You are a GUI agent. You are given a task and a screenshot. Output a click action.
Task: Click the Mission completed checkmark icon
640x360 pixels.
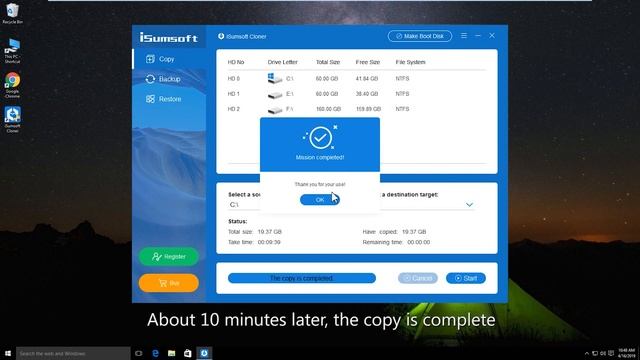(x=320, y=138)
